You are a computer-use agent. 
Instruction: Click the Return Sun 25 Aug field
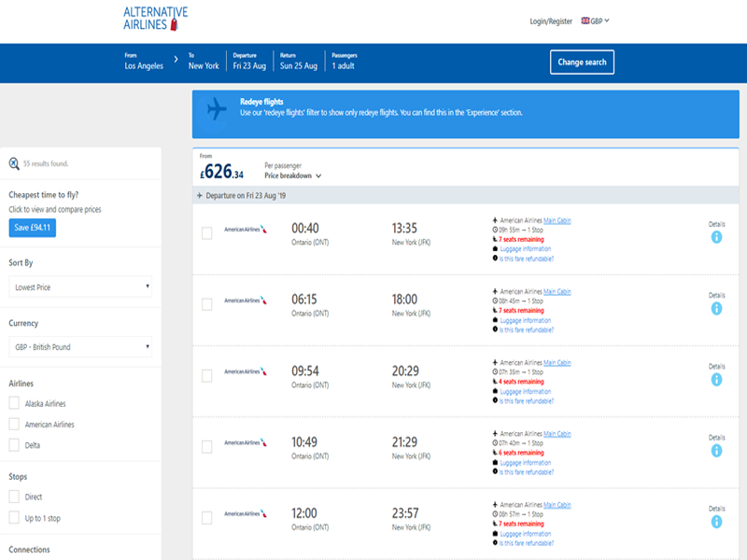pyautogui.click(x=299, y=62)
